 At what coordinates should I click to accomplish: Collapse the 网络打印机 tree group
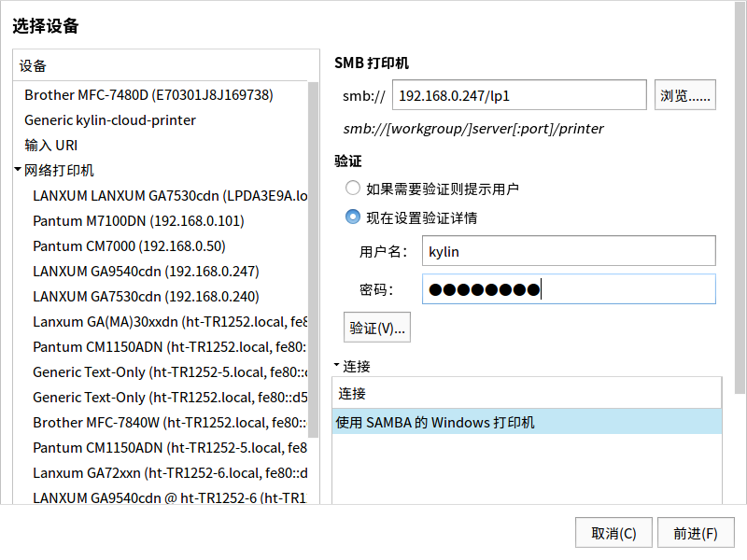tap(18, 170)
